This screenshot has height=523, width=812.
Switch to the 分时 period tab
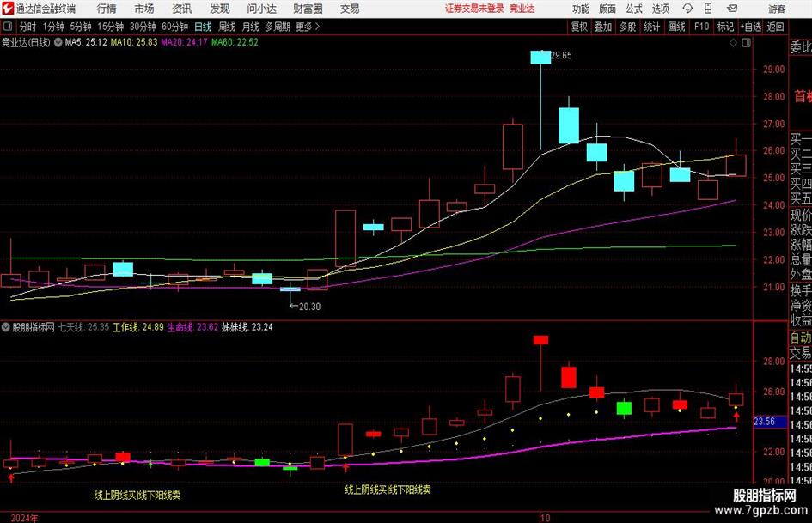28,27
